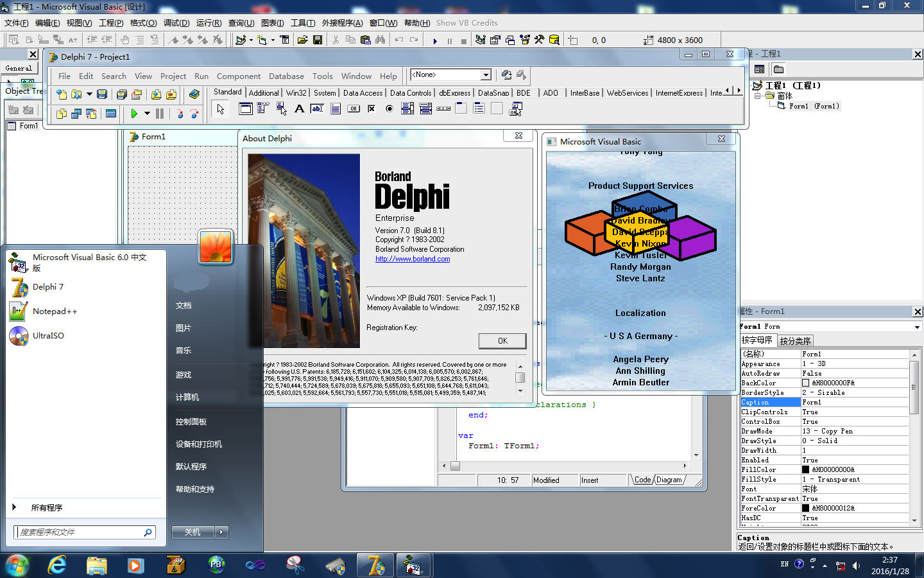Select Delphi Label component (letter A)
924x578 pixels.
(299, 109)
